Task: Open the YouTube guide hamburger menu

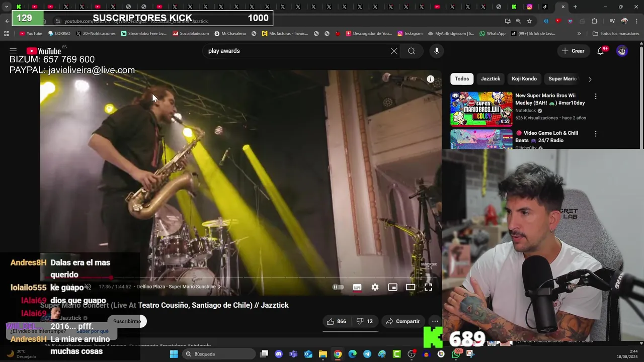Action: click(13, 51)
